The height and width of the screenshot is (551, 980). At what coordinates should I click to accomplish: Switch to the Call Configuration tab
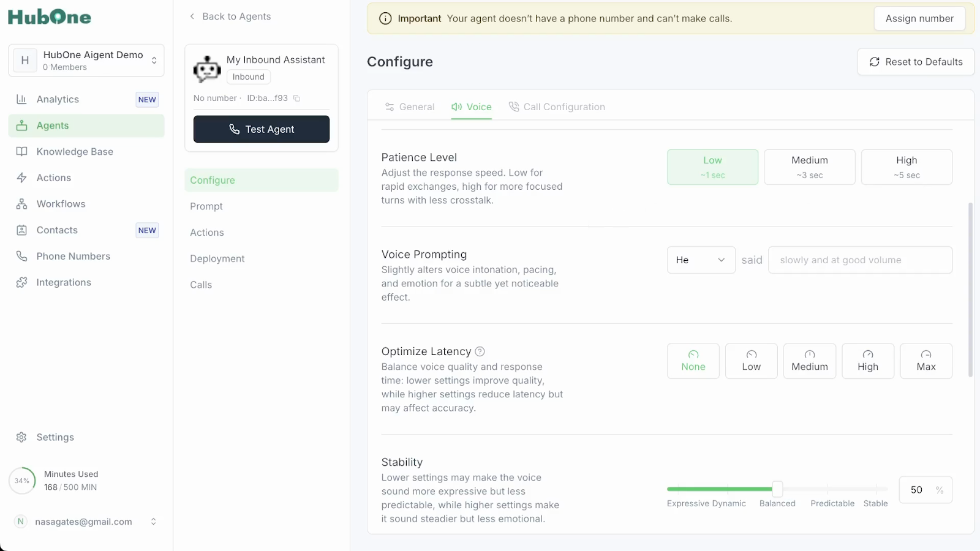(557, 107)
